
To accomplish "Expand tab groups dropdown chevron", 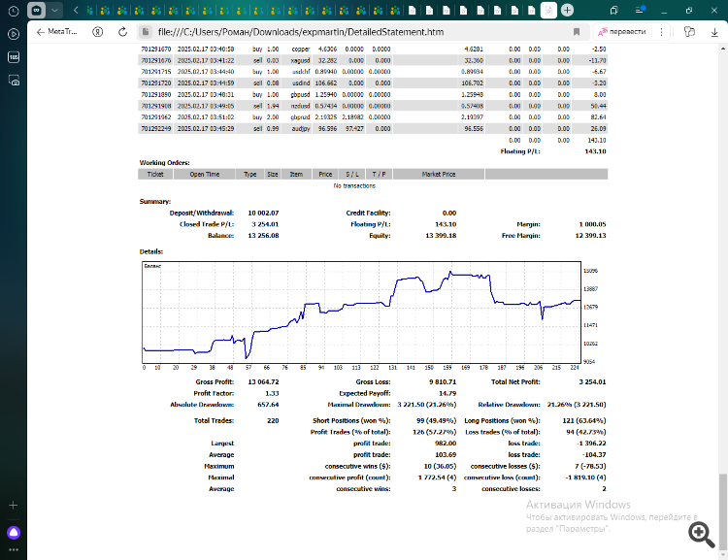I will tap(54, 11).
